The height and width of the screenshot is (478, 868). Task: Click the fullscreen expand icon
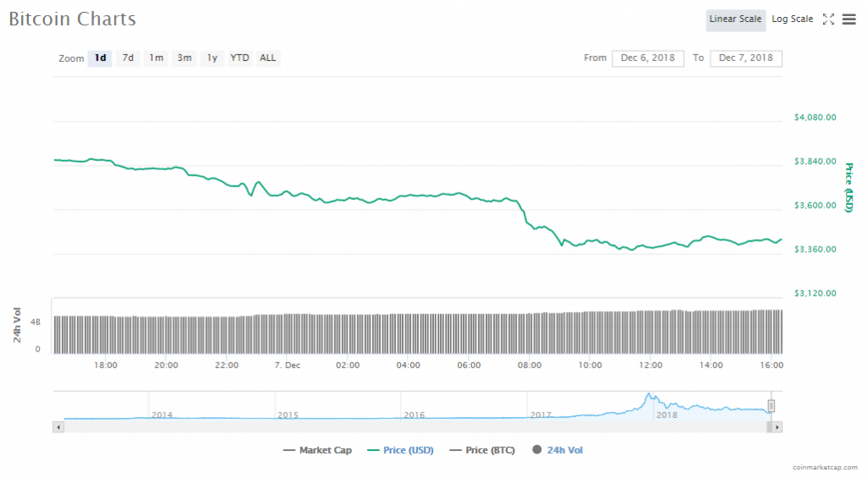point(829,19)
